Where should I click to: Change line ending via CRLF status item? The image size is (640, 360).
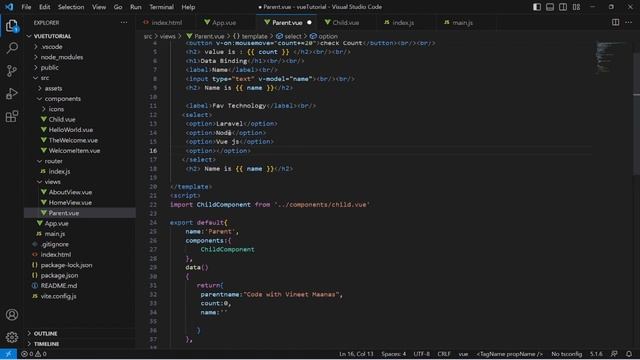coord(444,354)
